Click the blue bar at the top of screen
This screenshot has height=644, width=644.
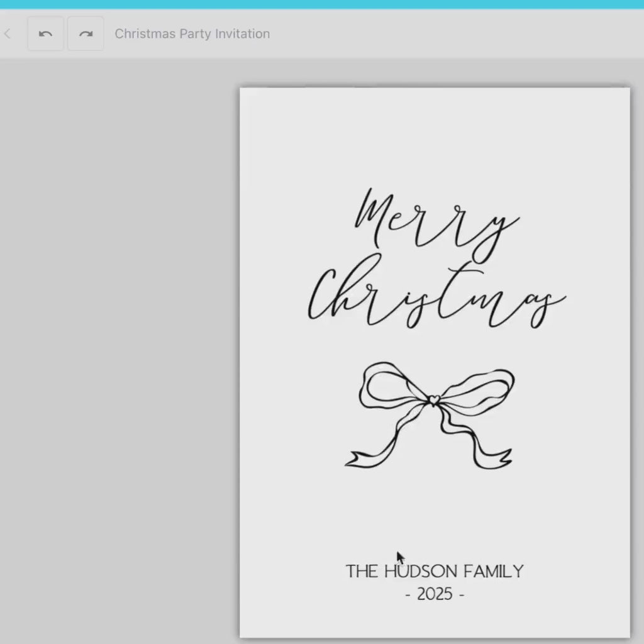[x=322, y=4]
